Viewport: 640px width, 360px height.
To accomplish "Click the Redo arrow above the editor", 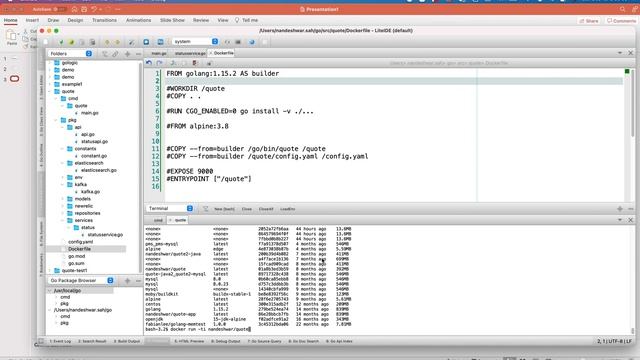I will pyautogui.click(x=160, y=63).
